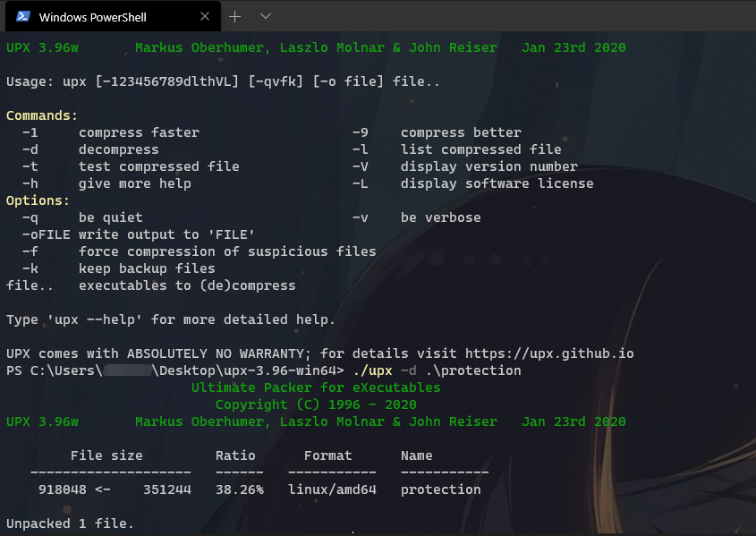The width and height of the screenshot is (756, 536).
Task: Expand the new tab profile dropdown
Action: pos(266,16)
